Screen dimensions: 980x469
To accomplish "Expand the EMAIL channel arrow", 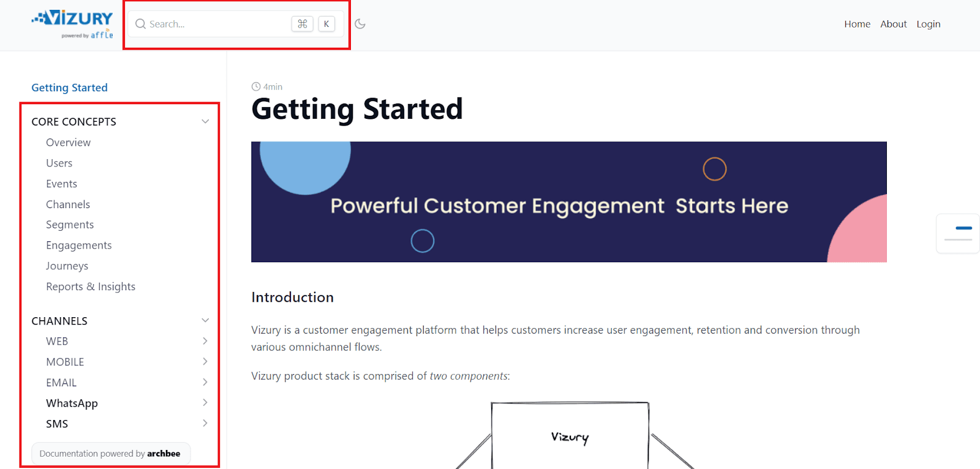I will coord(205,382).
